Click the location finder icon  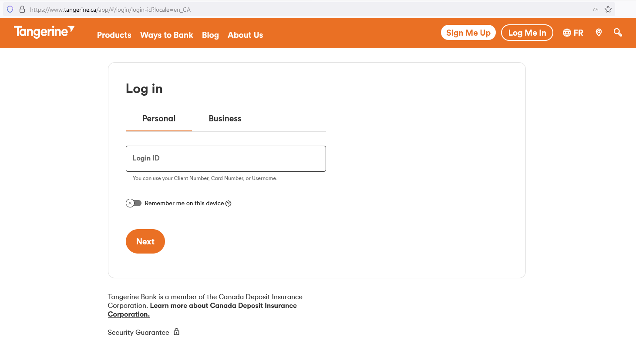pyautogui.click(x=599, y=32)
